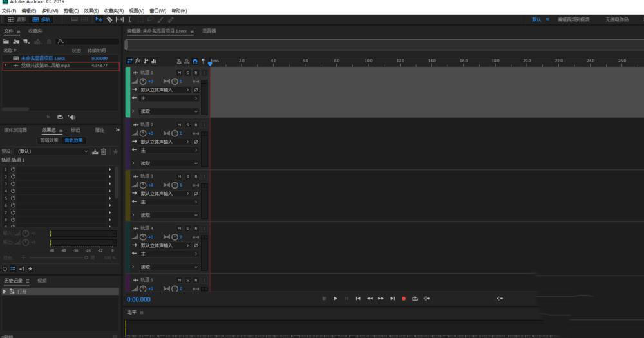The height and width of the screenshot is (338, 644).
Task: Open track 3 automation mode dropdown 读取
Action: [169, 215]
